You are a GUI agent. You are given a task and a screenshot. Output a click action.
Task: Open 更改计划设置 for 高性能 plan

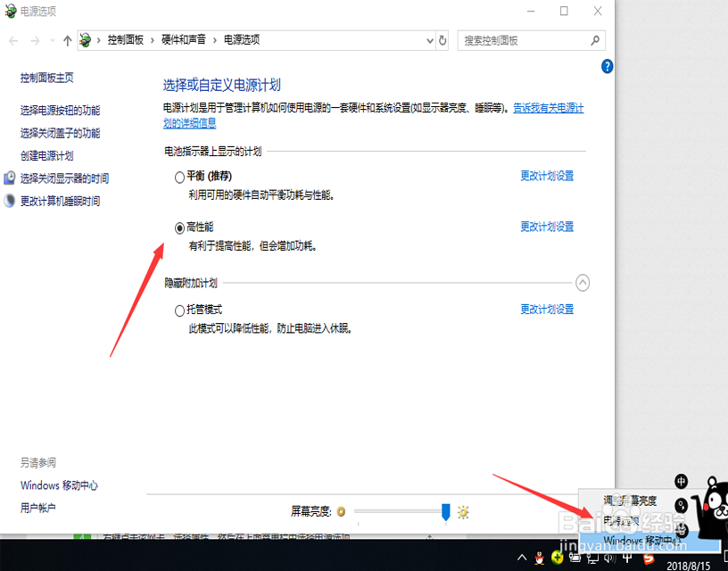(x=545, y=227)
